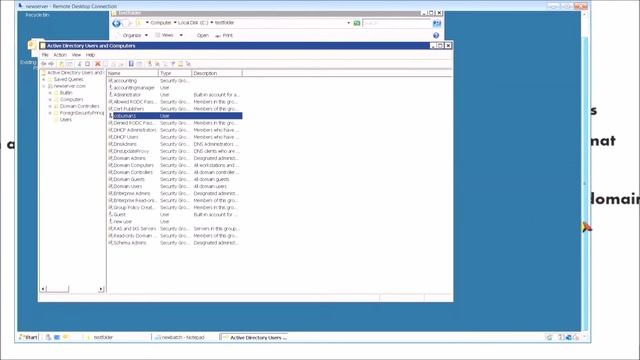
Task: Expand the Saved Queries node
Action: [44, 79]
